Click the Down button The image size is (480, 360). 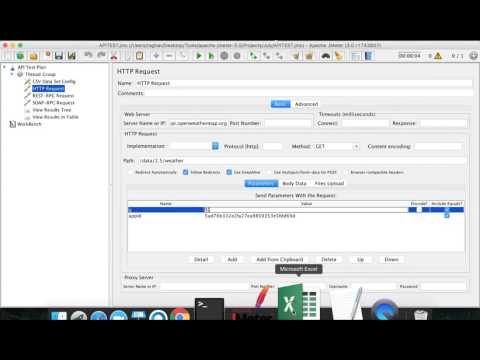(x=391, y=259)
